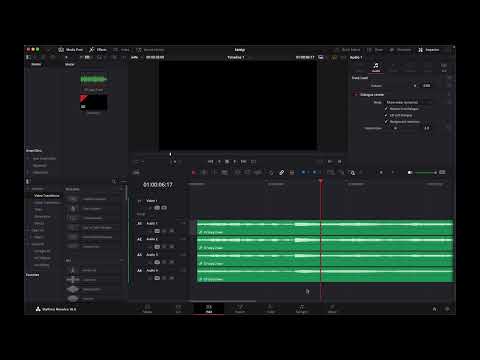Solo the Audio 1 track
480x360 pixels.
click(164, 231)
